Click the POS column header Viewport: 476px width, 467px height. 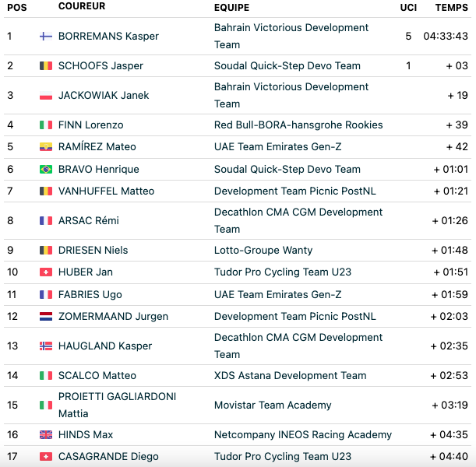[17, 8]
